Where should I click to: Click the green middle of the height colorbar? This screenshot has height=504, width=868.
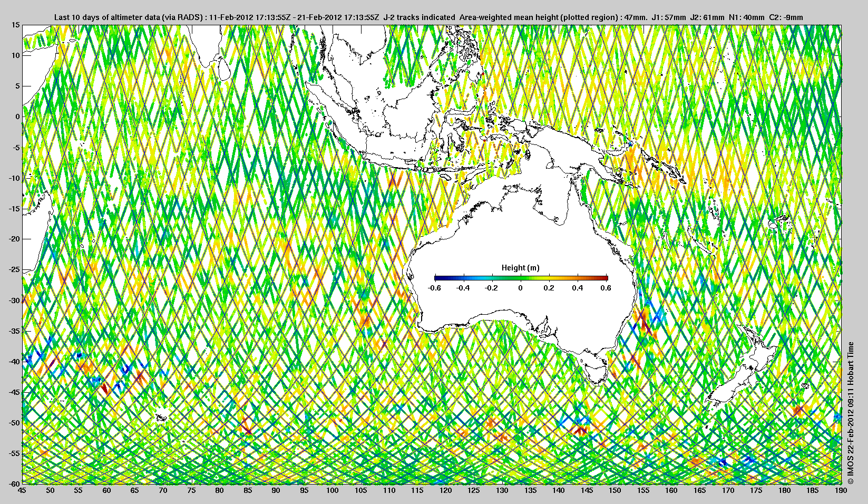[x=521, y=278]
